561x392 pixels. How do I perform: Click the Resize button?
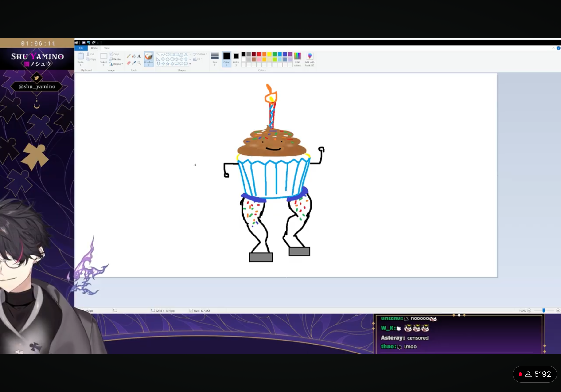point(115,59)
